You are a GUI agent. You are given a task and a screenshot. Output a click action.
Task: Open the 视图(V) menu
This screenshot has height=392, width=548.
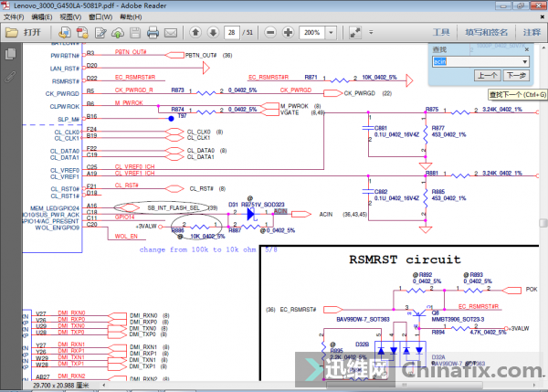[x=70, y=16]
